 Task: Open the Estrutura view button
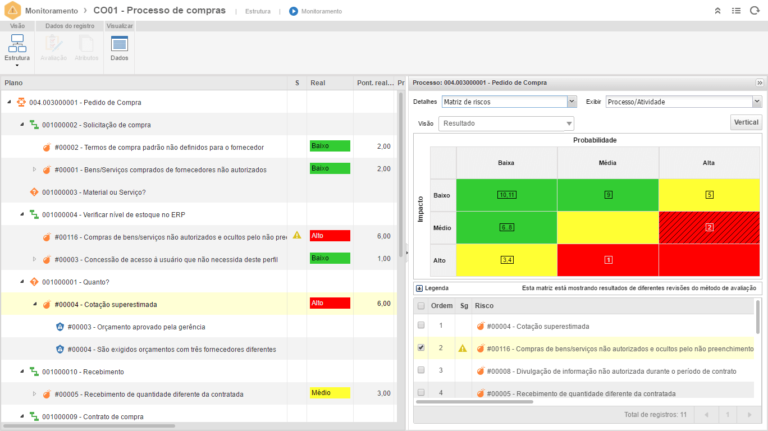point(17,48)
